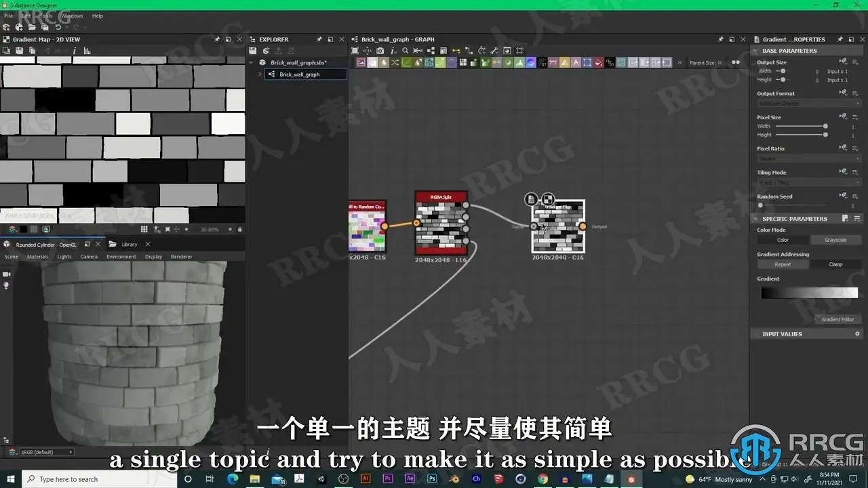Click the magnifier search icon in graph toolbar
868x488 pixels.
point(406,51)
